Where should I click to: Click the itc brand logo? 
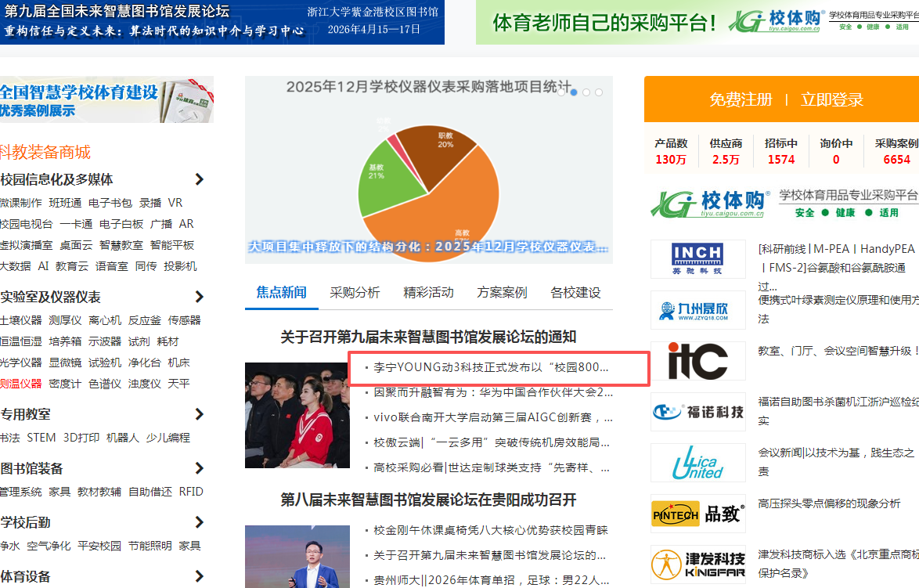[x=697, y=359]
